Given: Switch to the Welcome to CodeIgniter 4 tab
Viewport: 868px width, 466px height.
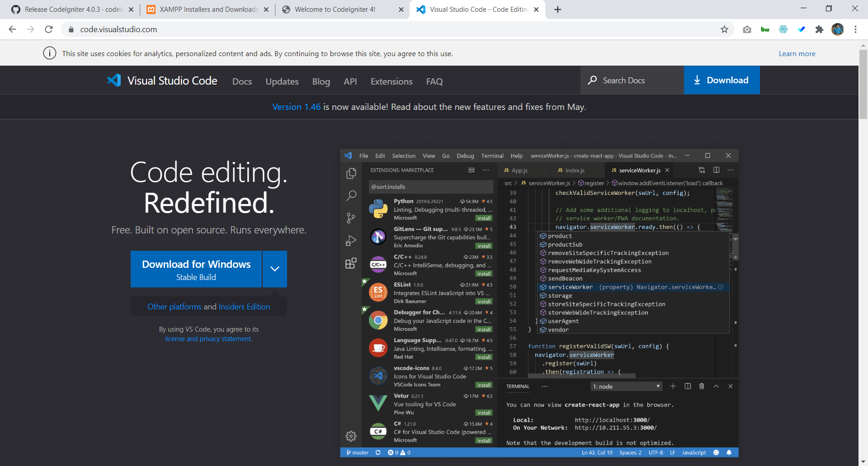Looking at the screenshot, I should tap(342, 10).
